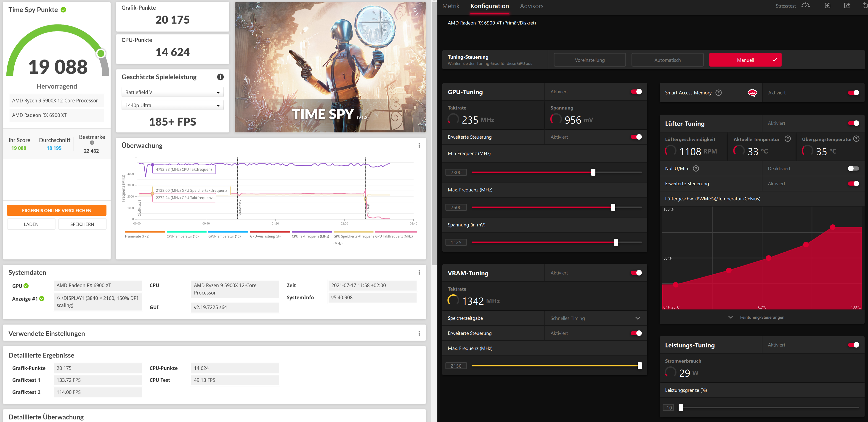The image size is (868, 422).
Task: Select the Automatisch tuning button
Action: [x=667, y=60]
